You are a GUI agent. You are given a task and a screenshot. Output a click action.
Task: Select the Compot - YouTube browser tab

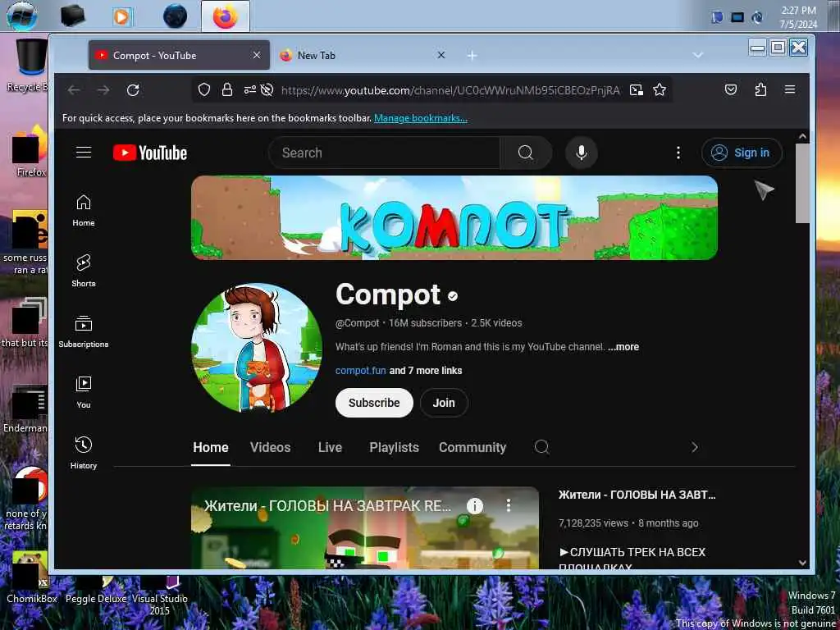(x=179, y=55)
